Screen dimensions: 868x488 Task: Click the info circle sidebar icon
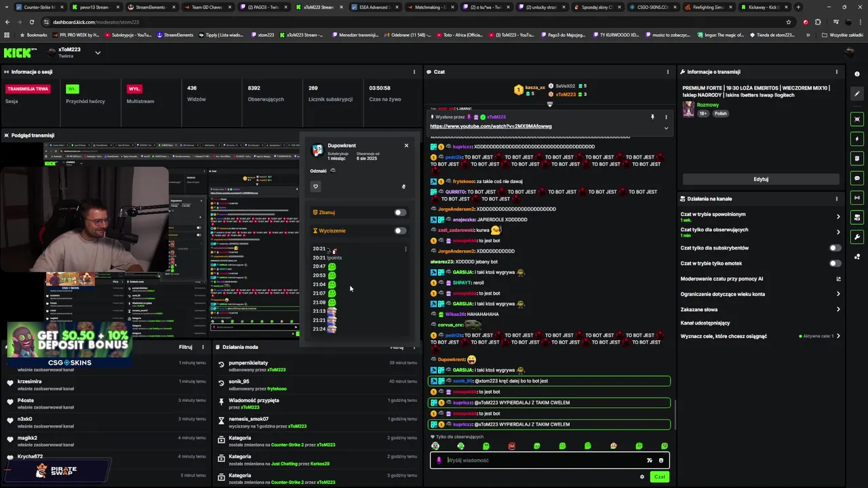coord(857,74)
